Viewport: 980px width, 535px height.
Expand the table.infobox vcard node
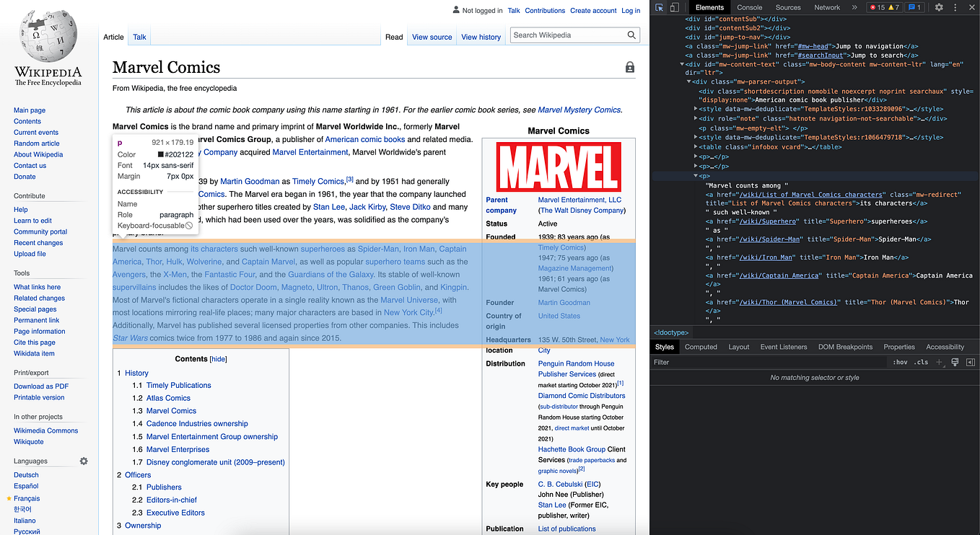696,147
